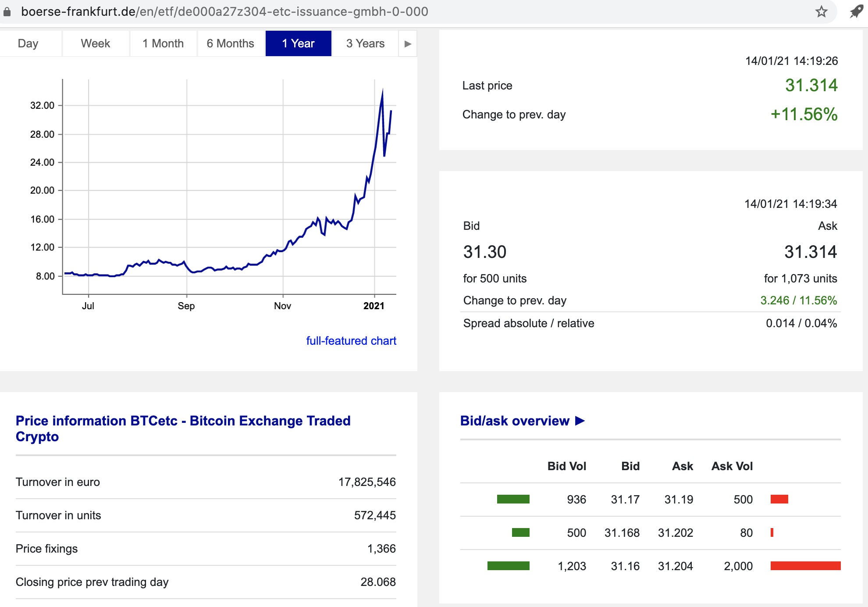Viewport: 868px width, 607px height.
Task: Click the address bar URL
Action: [225, 11]
